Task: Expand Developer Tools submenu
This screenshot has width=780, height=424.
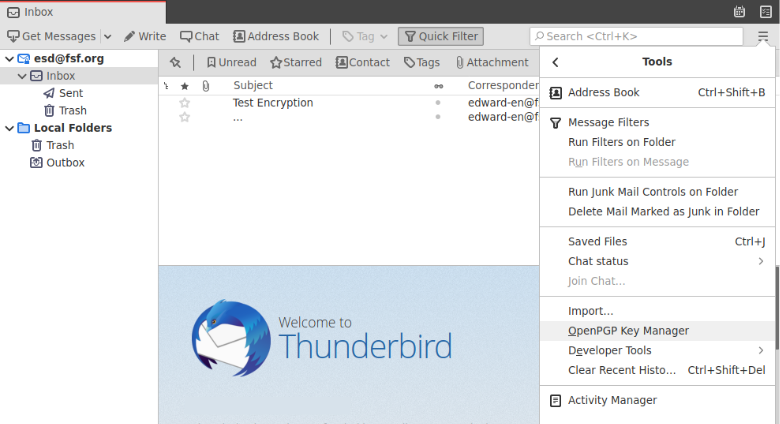Action: pos(657,350)
